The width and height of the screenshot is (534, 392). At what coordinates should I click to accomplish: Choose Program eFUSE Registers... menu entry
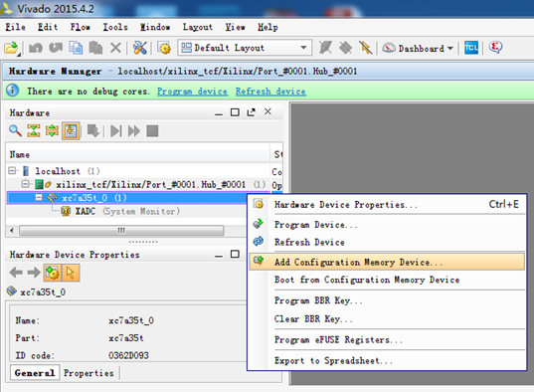coord(387,340)
